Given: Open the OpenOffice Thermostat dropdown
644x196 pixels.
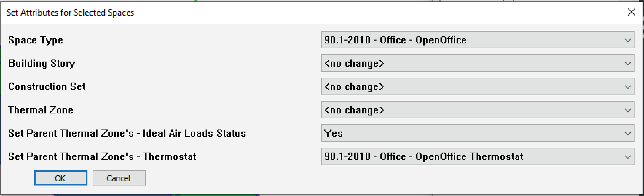Looking at the screenshot, I should [477, 157].
